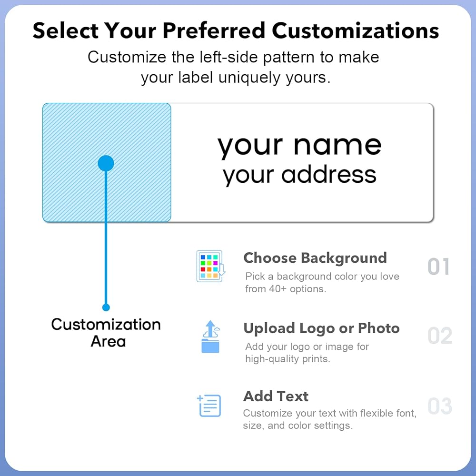Click the "your name" text on the label
The width and height of the screenshot is (476, 476).
pyautogui.click(x=300, y=146)
